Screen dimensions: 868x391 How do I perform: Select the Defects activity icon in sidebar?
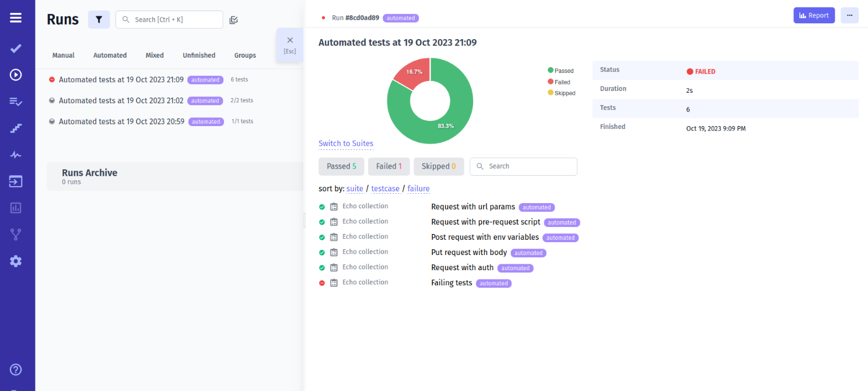pyautogui.click(x=16, y=155)
